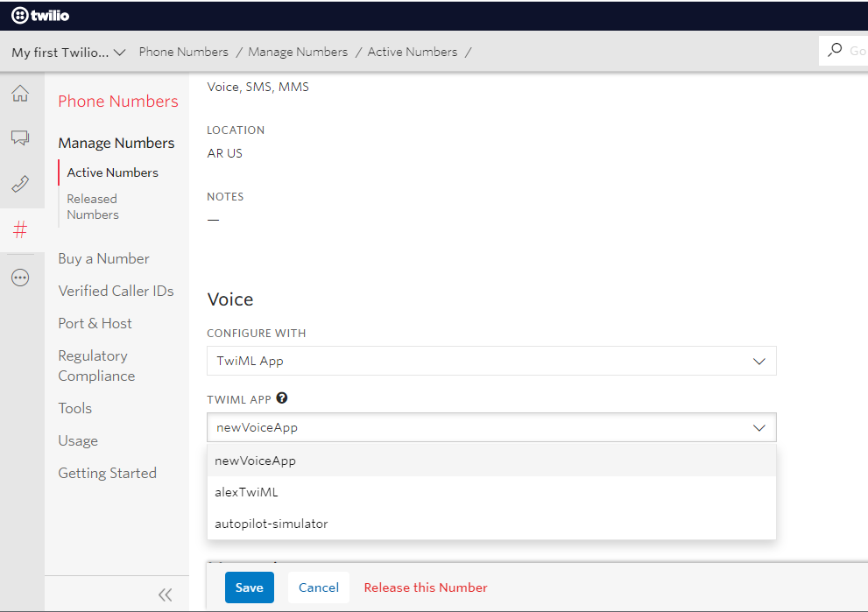The width and height of the screenshot is (868, 612).
Task: Toggle the TwiML App newVoiceApp combo box
Action: (x=491, y=427)
